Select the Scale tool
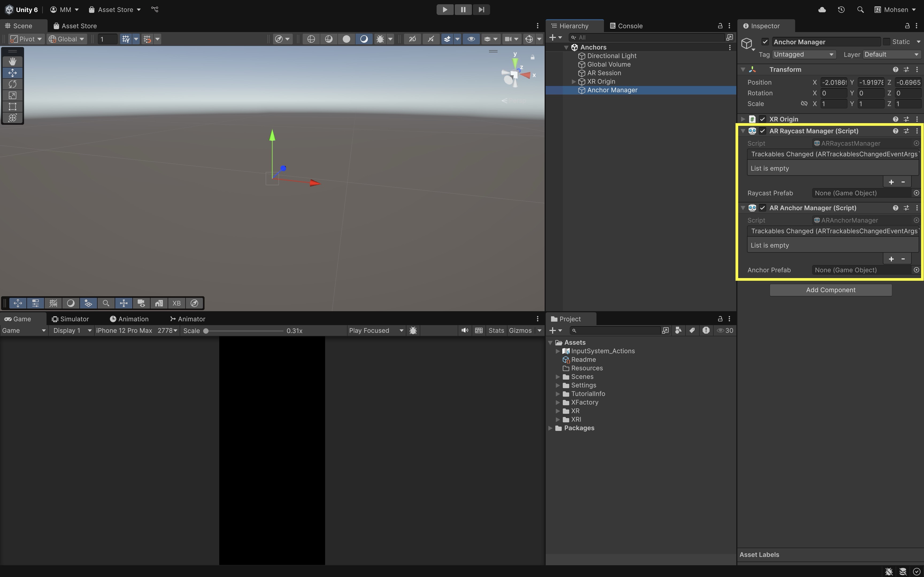 pyautogui.click(x=12, y=95)
